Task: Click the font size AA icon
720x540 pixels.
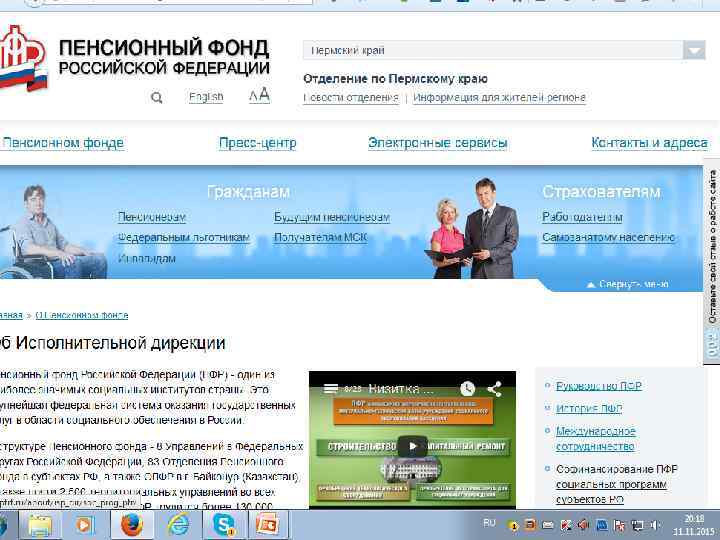Action: pos(259,95)
